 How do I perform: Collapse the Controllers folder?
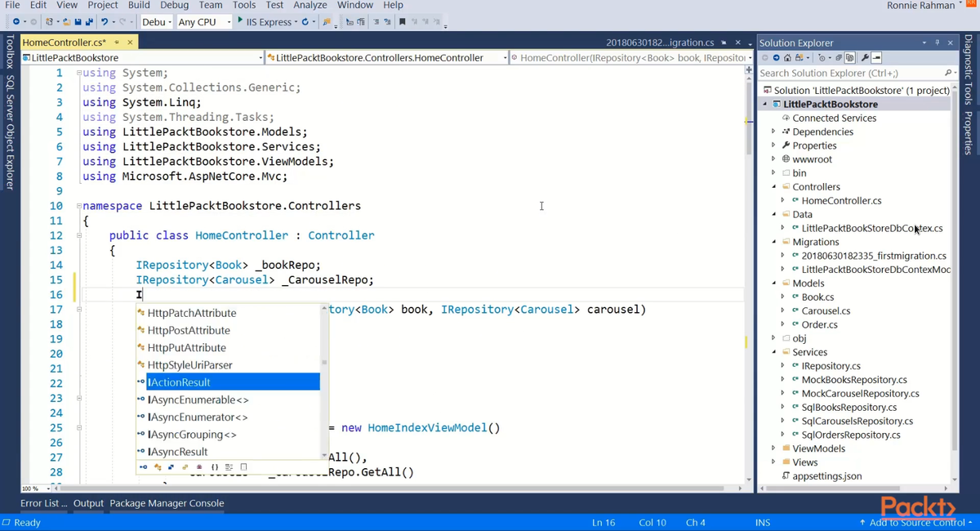click(x=773, y=187)
